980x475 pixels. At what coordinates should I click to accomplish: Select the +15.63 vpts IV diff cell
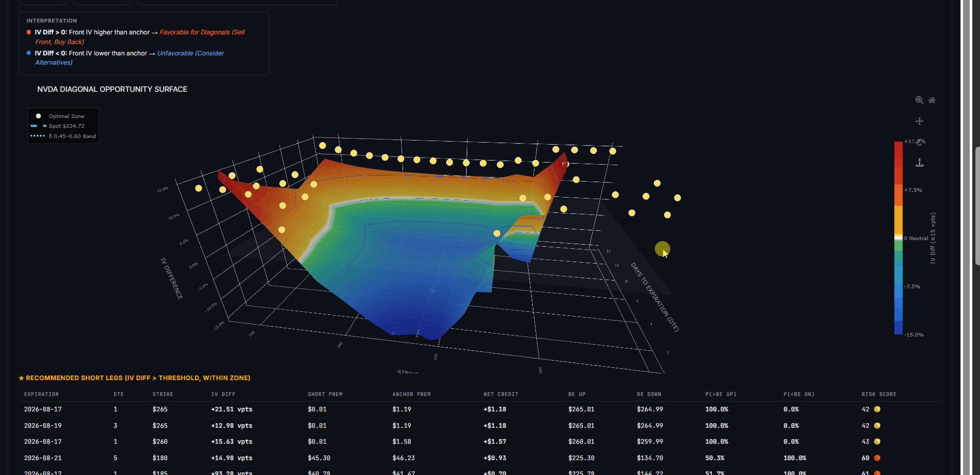(x=232, y=442)
